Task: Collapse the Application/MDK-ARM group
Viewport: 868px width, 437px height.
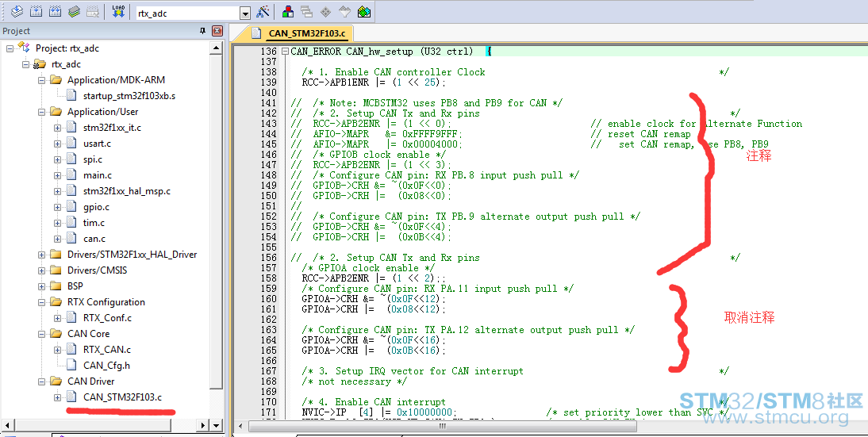Action: (x=41, y=80)
